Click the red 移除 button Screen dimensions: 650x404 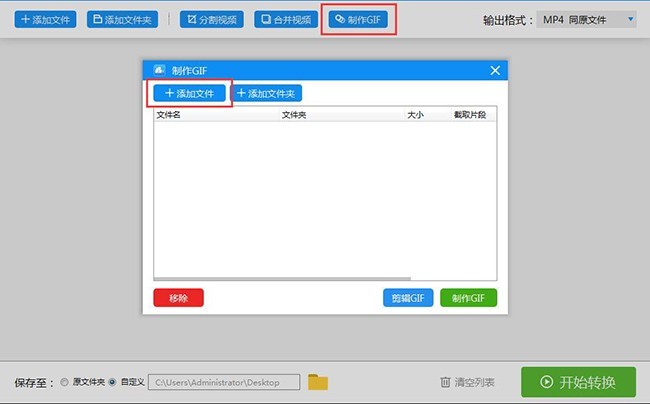click(178, 298)
